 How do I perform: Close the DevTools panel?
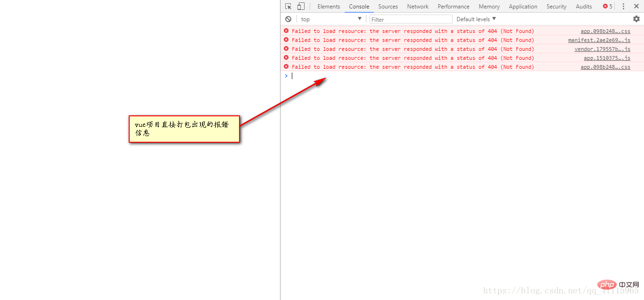[636, 7]
